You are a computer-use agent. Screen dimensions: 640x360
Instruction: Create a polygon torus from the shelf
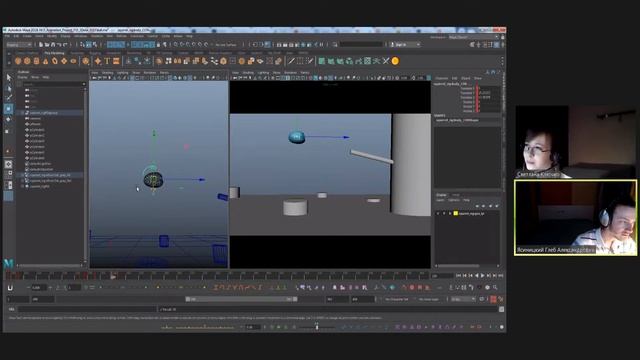(55, 61)
